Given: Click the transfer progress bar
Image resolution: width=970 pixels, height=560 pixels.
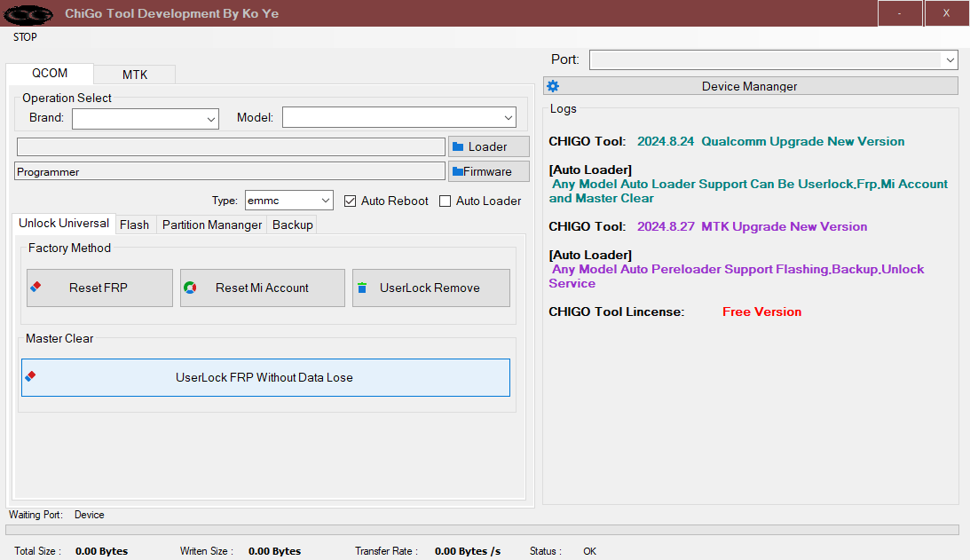Looking at the screenshot, I should (x=482, y=530).
